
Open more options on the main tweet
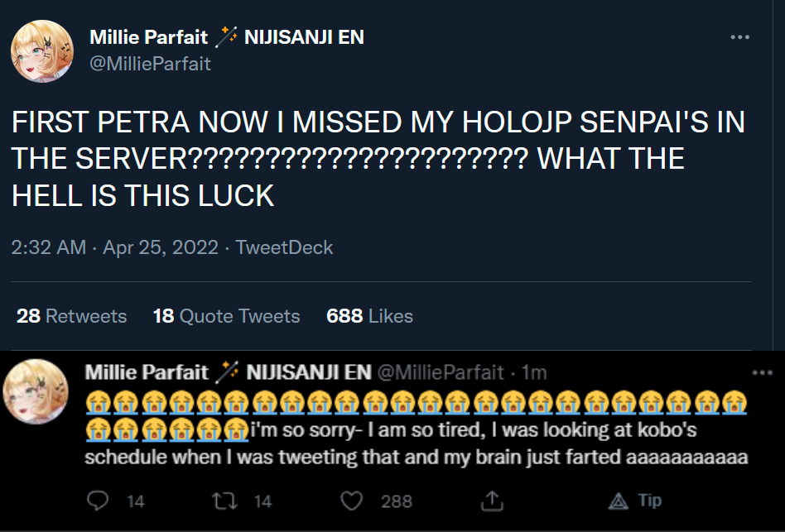739,37
